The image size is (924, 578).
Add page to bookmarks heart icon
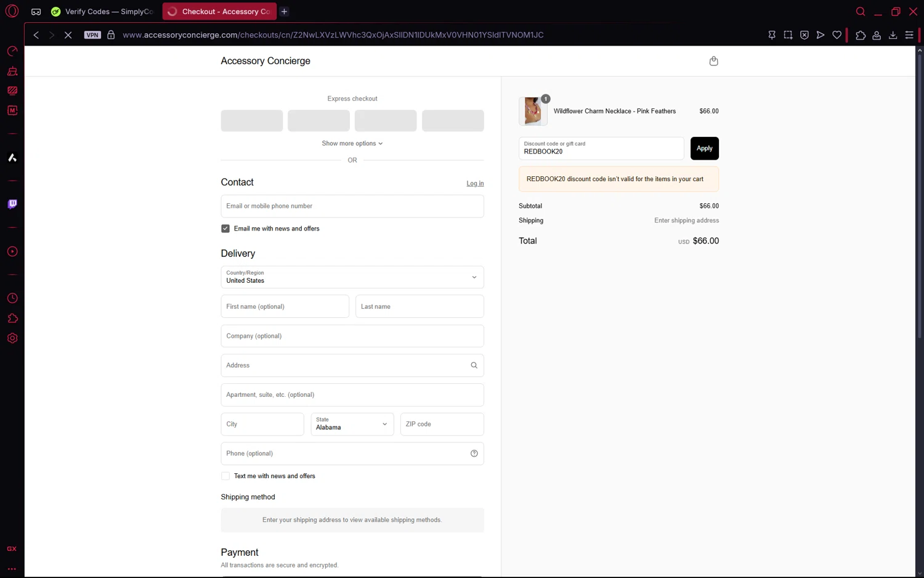837,35
